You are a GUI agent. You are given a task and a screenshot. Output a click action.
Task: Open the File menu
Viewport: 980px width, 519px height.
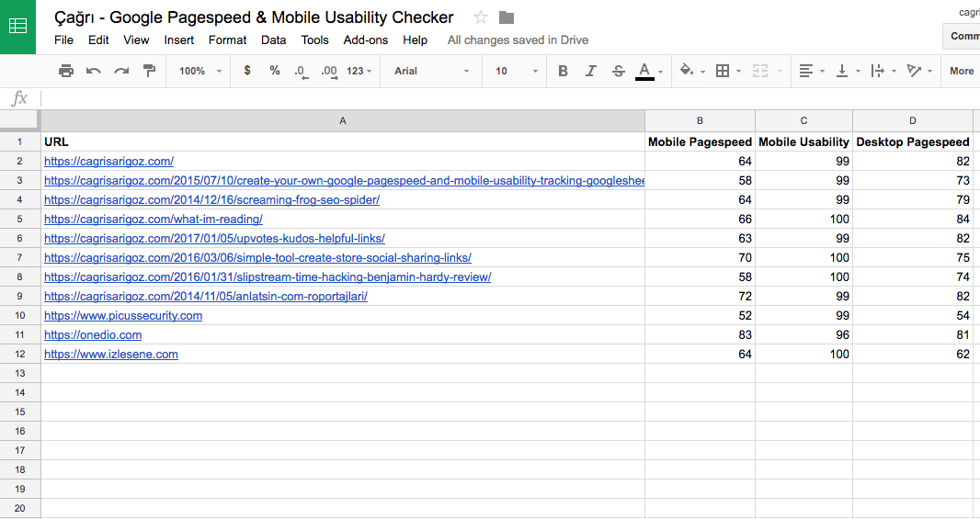click(x=63, y=40)
